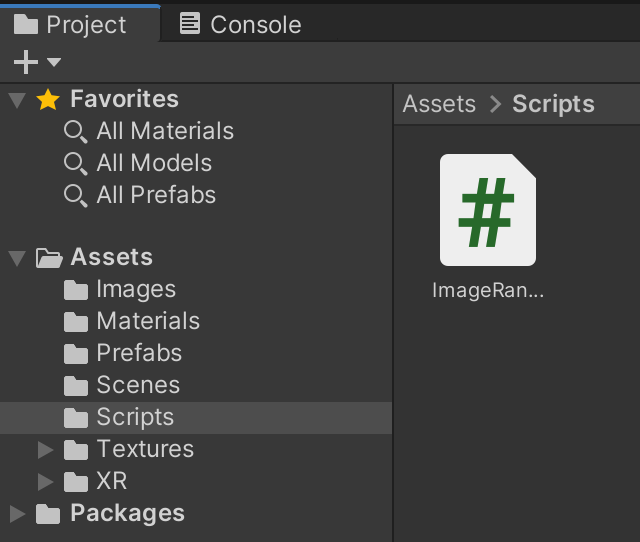Click the Scenes folder icon
Image resolution: width=640 pixels, height=542 pixels.
click(x=76, y=386)
